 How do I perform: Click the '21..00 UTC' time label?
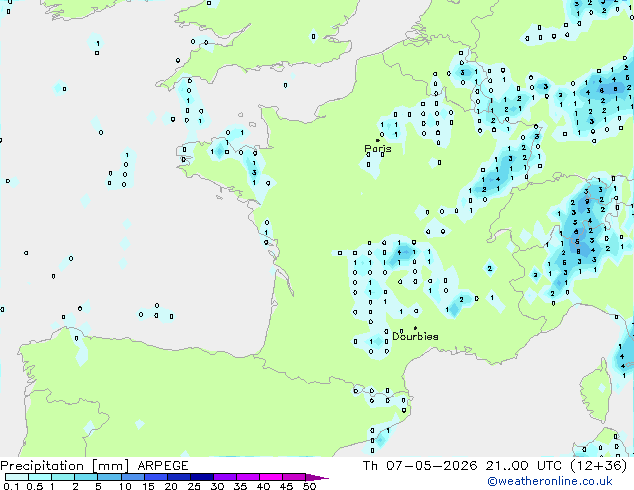[524, 466]
